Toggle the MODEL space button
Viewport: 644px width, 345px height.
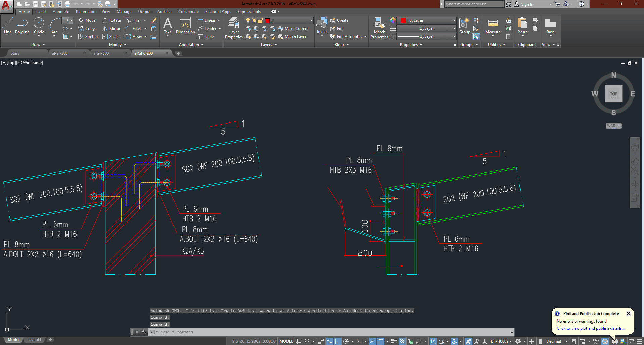pyautogui.click(x=286, y=341)
